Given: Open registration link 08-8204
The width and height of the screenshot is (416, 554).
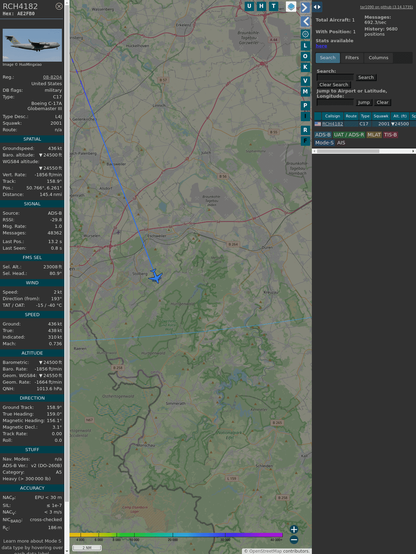Looking at the screenshot, I should 52,77.
